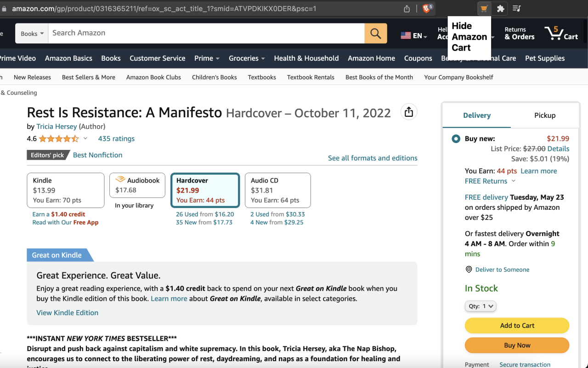Screen dimensions: 588x368
Task: Click the Add to Cart button
Action: coord(517,325)
